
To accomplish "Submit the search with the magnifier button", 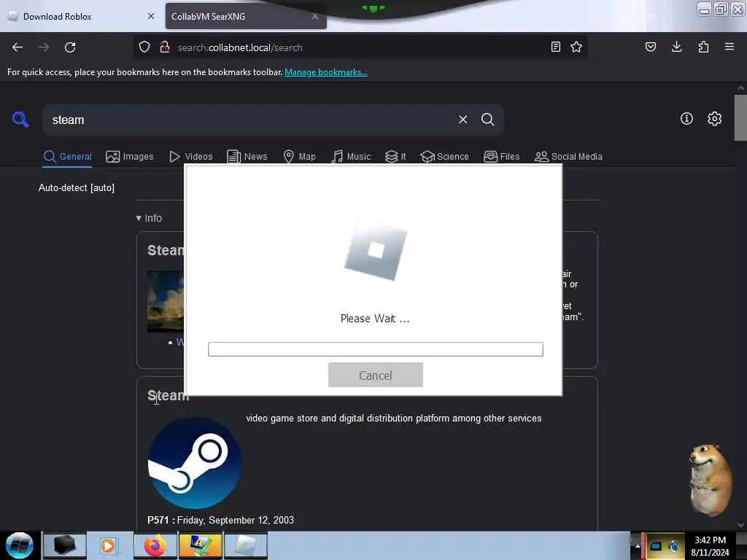I will [487, 120].
